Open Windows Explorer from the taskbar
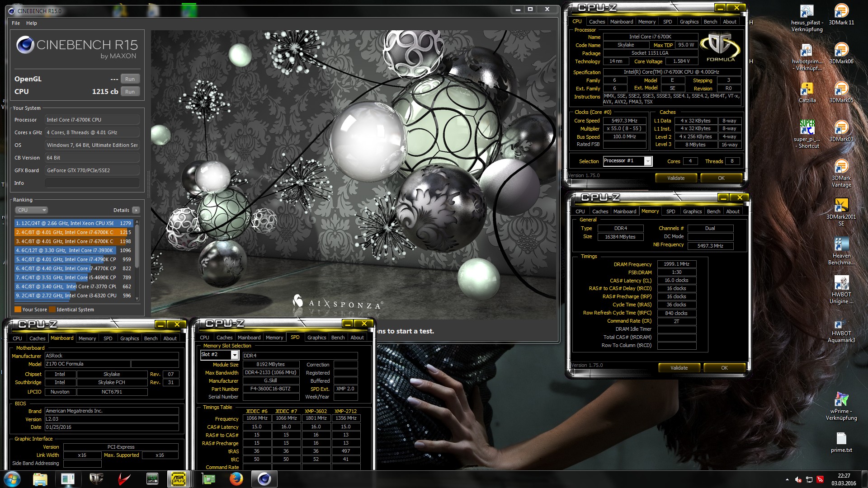 pyautogui.click(x=40, y=479)
